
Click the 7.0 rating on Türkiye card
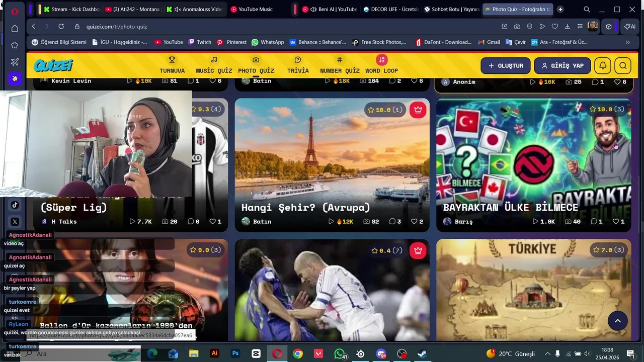point(608,250)
